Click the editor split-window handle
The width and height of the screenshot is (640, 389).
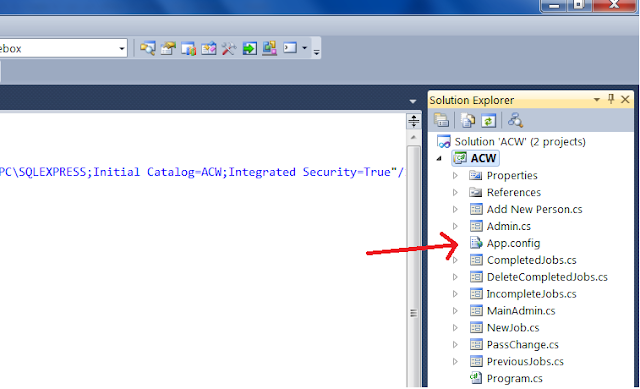pyautogui.click(x=413, y=121)
